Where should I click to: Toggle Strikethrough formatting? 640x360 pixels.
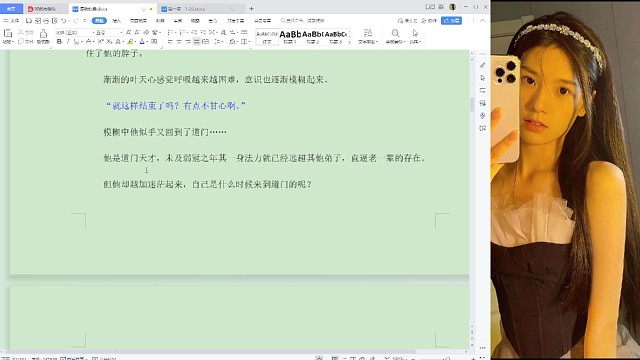click(x=88, y=42)
